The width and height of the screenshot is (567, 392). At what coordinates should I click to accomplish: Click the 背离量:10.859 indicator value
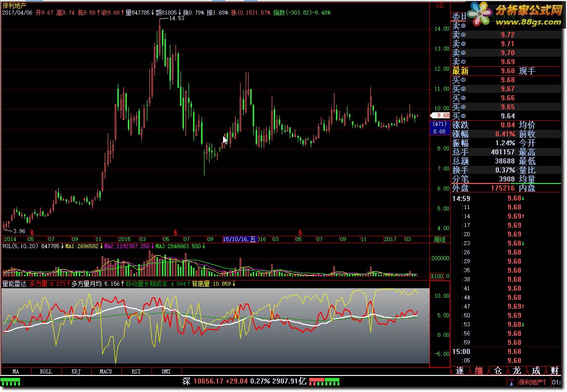[211, 284]
